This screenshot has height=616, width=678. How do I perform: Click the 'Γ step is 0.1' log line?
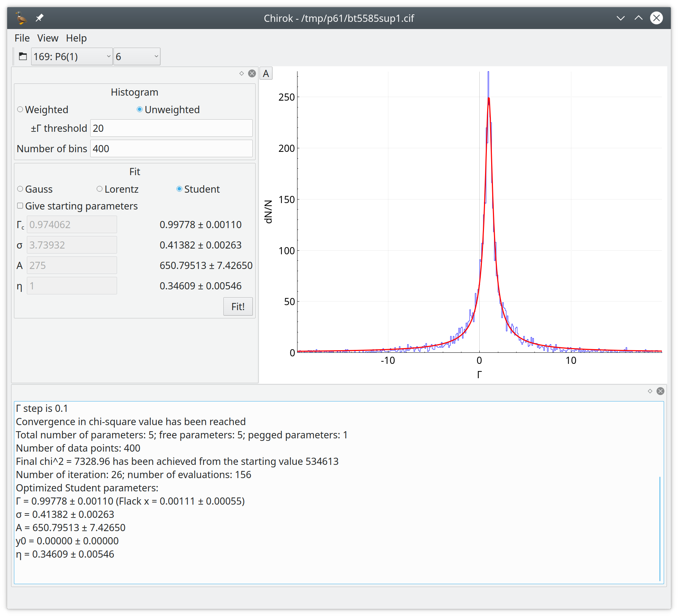click(42, 408)
